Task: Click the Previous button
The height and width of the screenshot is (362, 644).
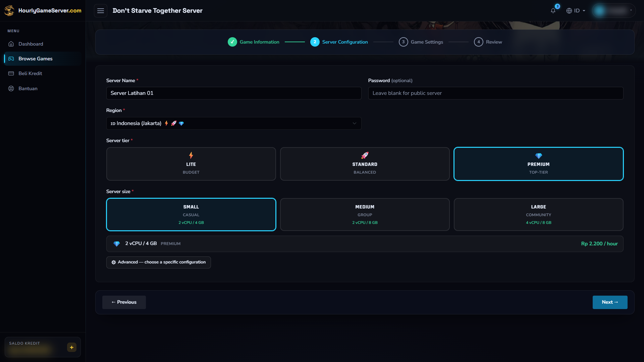Action: point(124,302)
